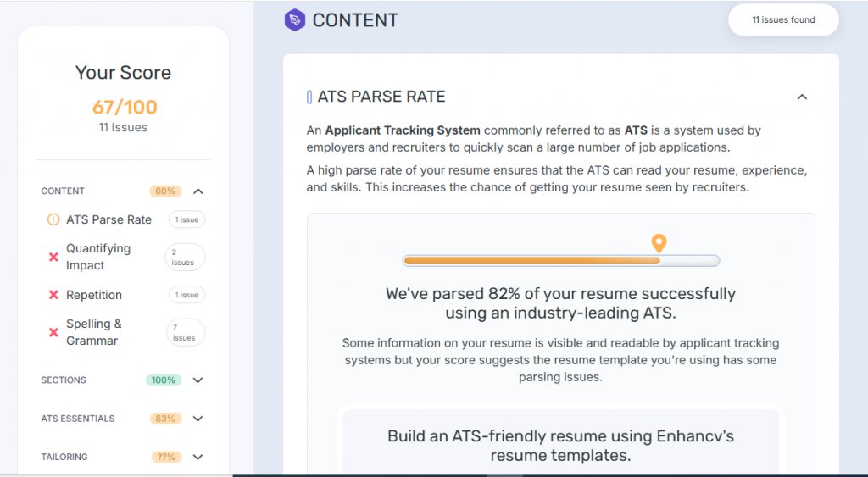Click the orange ATS Parse Rate warning icon
Image resolution: width=868 pixels, height=477 pixels.
[x=53, y=219]
